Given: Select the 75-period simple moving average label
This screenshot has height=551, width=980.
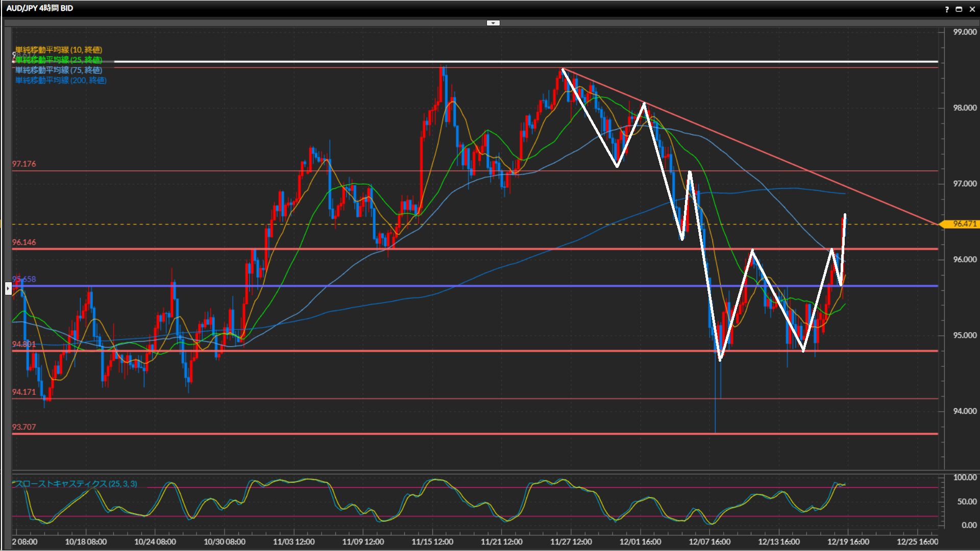Looking at the screenshot, I should point(59,70).
